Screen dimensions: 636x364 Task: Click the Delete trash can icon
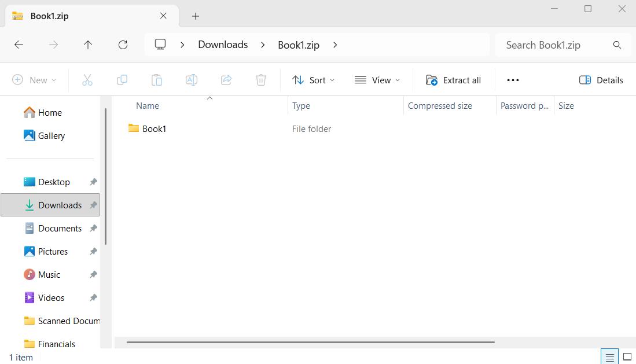[261, 80]
